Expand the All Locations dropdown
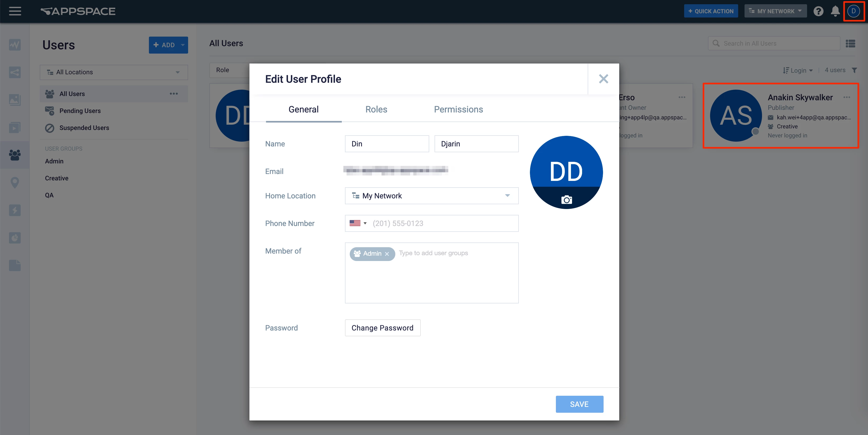The image size is (868, 435). pos(114,72)
